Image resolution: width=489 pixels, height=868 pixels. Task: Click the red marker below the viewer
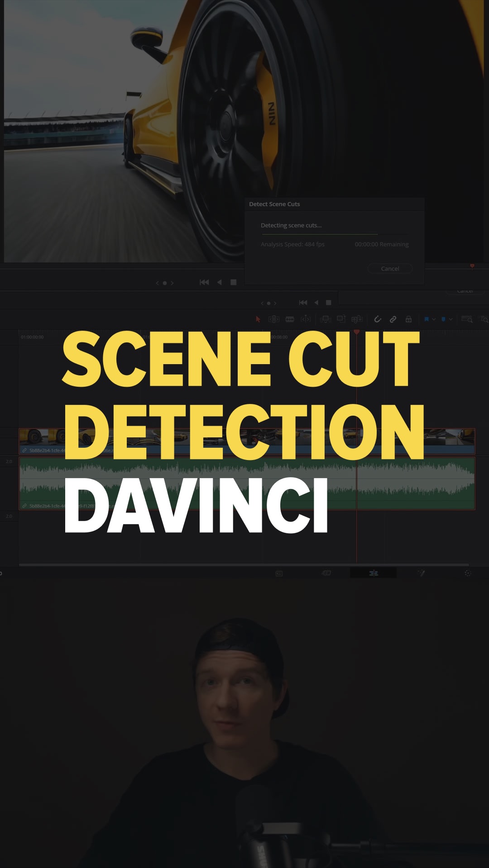coord(472,266)
